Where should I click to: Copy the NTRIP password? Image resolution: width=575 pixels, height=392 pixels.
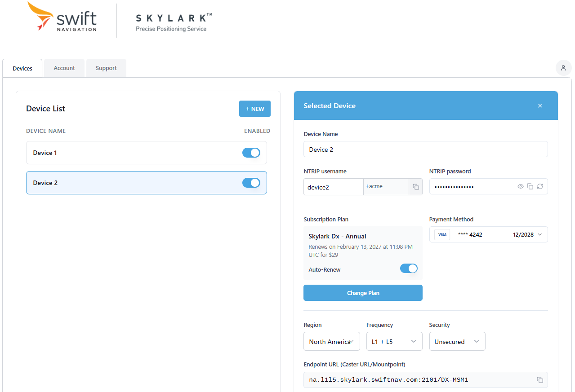[x=530, y=186]
